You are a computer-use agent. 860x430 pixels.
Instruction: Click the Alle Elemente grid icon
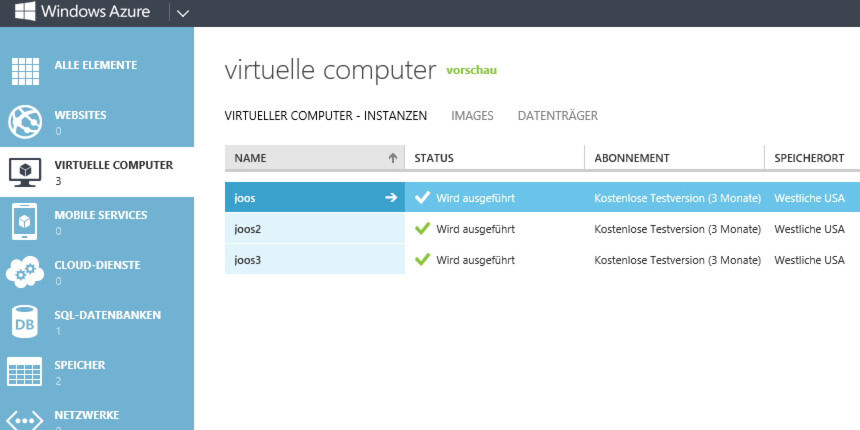(25, 71)
